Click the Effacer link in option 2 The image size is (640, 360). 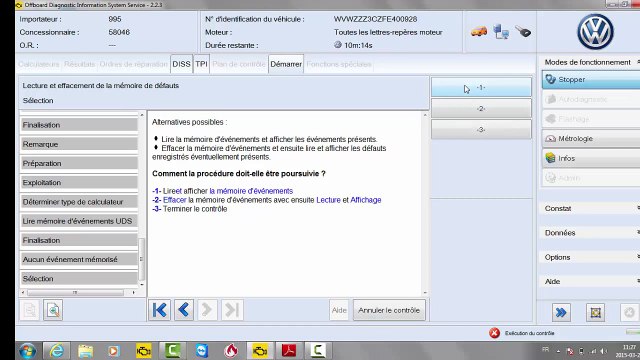tap(175, 200)
